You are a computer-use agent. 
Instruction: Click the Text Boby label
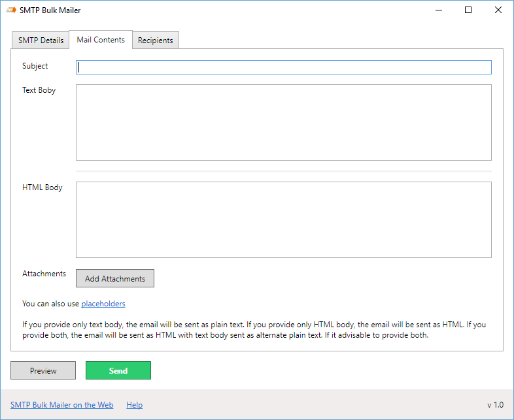coord(39,90)
